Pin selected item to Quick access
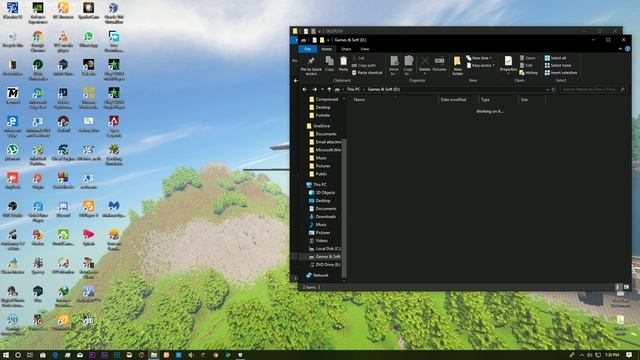The height and width of the screenshot is (360, 640). click(311, 65)
